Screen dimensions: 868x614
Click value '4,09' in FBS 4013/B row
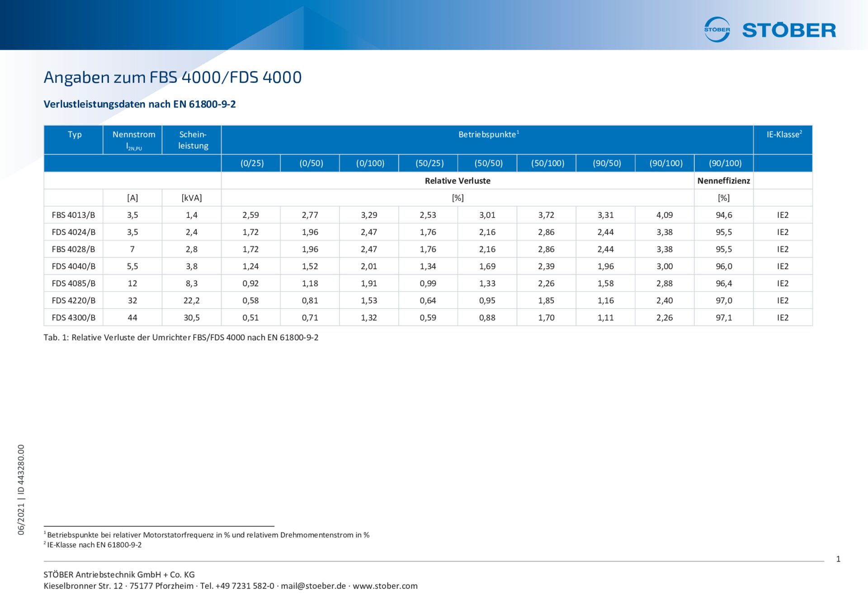click(665, 215)
